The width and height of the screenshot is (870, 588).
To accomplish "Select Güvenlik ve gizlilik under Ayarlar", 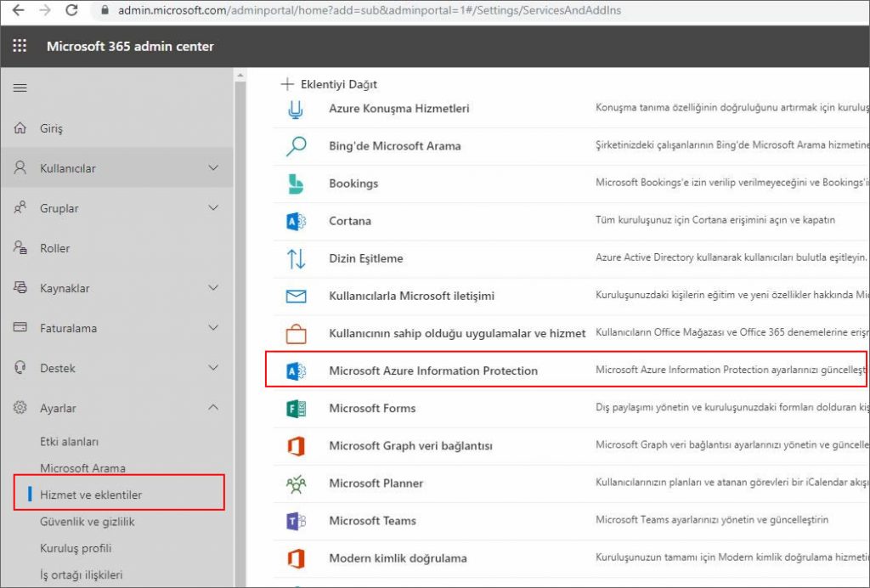I will pyautogui.click(x=88, y=522).
